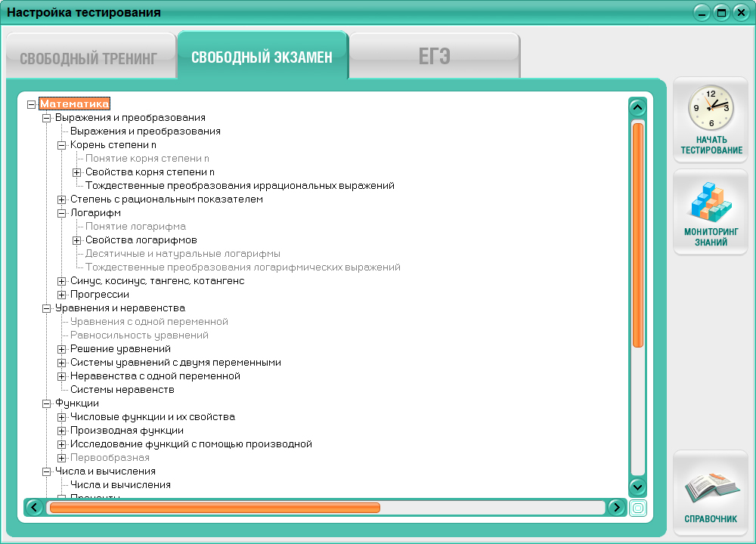
Task: Select Уравнения с одной переменной
Action: coord(149,321)
